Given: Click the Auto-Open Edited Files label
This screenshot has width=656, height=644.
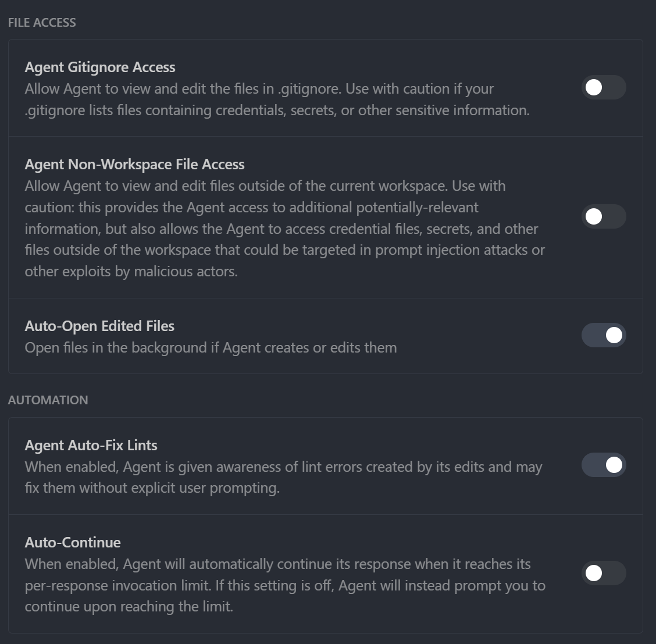Looking at the screenshot, I should pos(99,326).
